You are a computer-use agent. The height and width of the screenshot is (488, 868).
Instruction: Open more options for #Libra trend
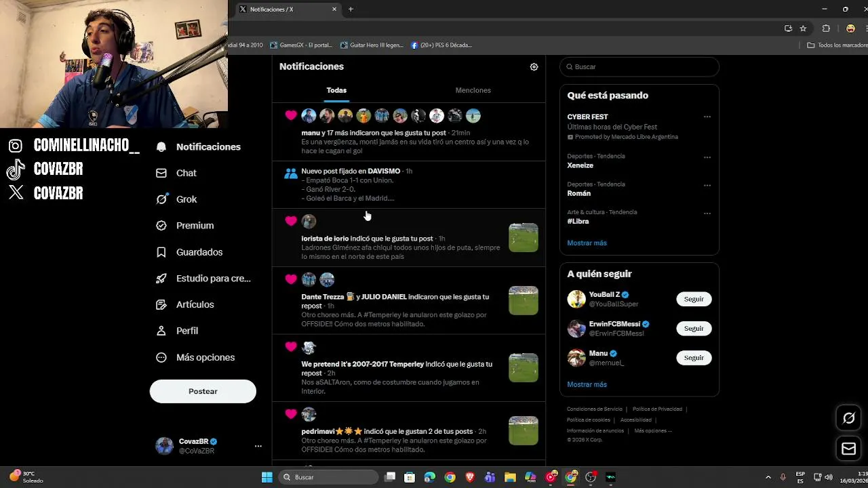707,213
